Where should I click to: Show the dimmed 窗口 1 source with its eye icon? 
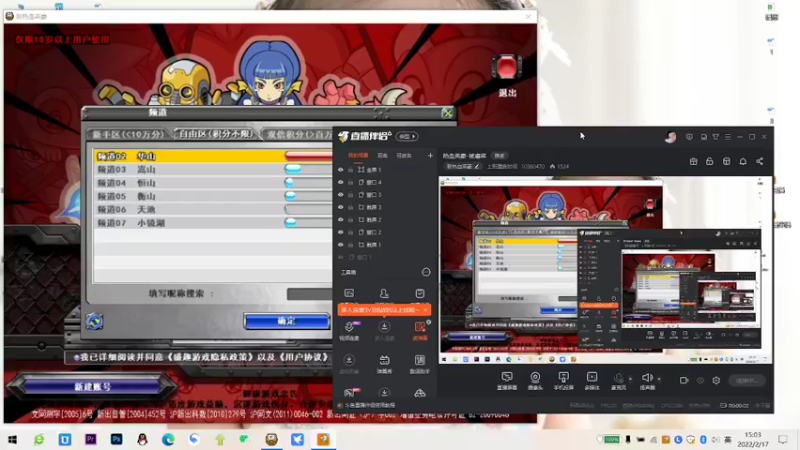[x=341, y=257]
